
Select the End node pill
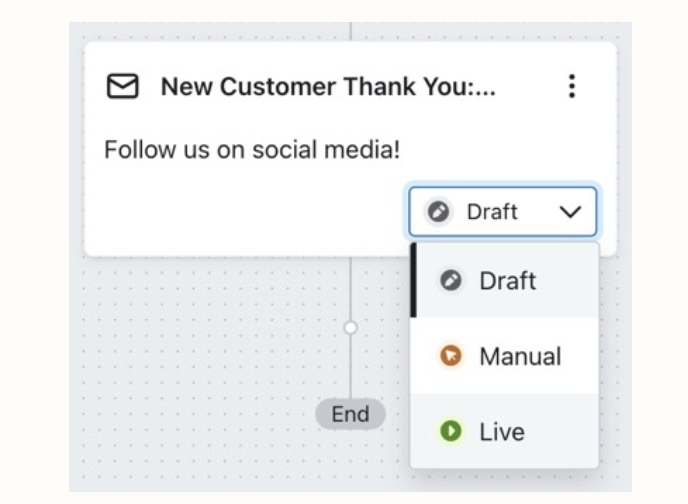pos(350,414)
